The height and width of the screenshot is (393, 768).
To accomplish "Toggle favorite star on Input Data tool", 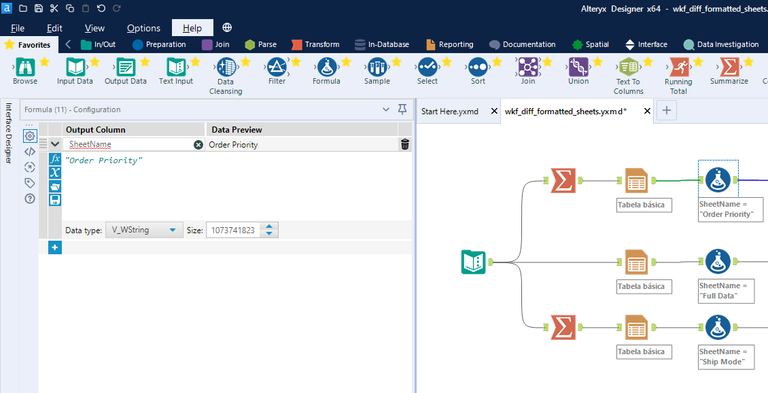I will point(95,62).
